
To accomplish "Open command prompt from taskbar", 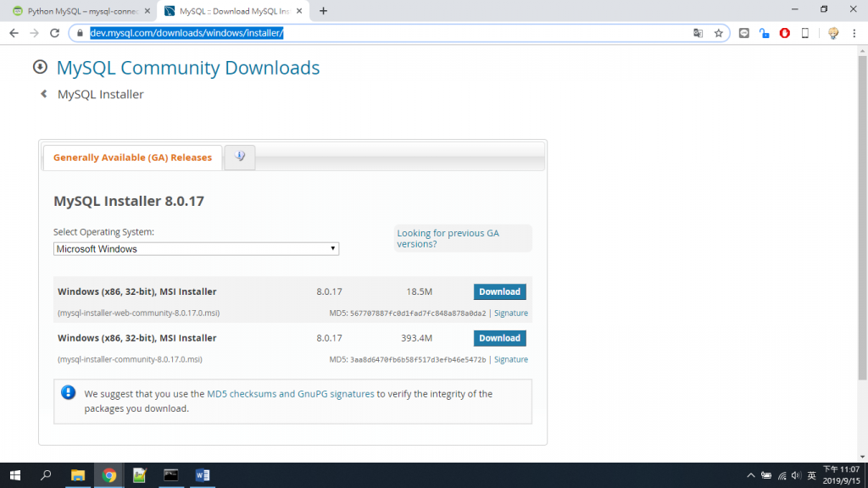I will [x=171, y=475].
